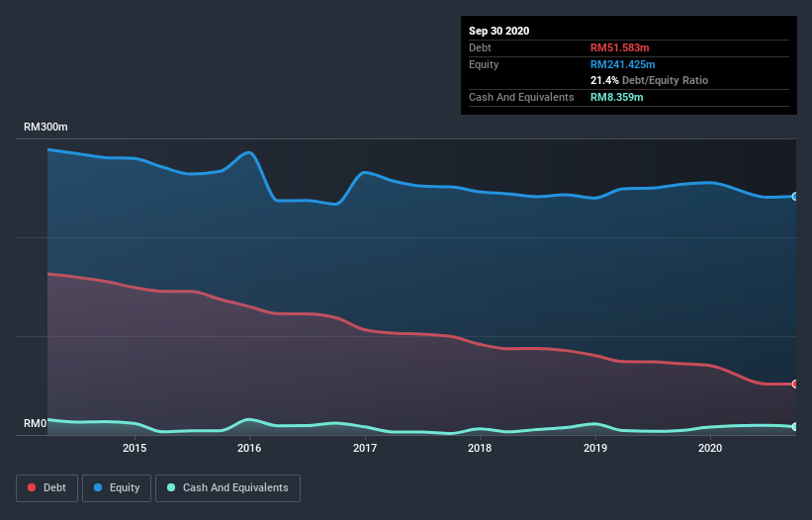812x520 pixels.
Task: Toggle the Cash And Equivalents legend button
Action: (227, 488)
